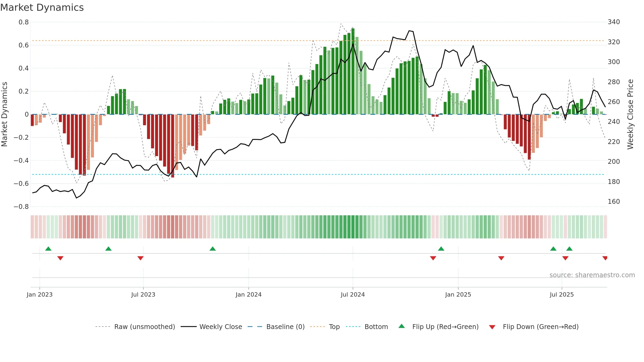Click the 300 tick on right price axis
The height and width of the screenshot is (362, 644).
[614, 62]
